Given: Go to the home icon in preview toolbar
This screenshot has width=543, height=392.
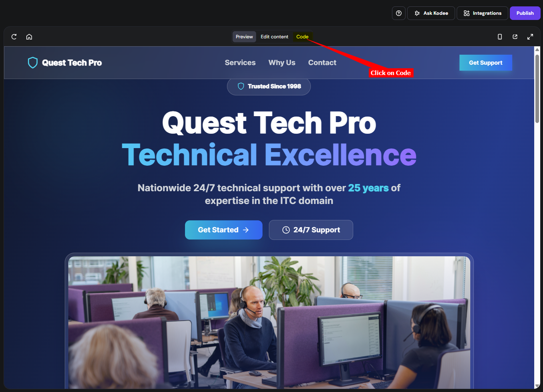Looking at the screenshot, I should pos(29,37).
